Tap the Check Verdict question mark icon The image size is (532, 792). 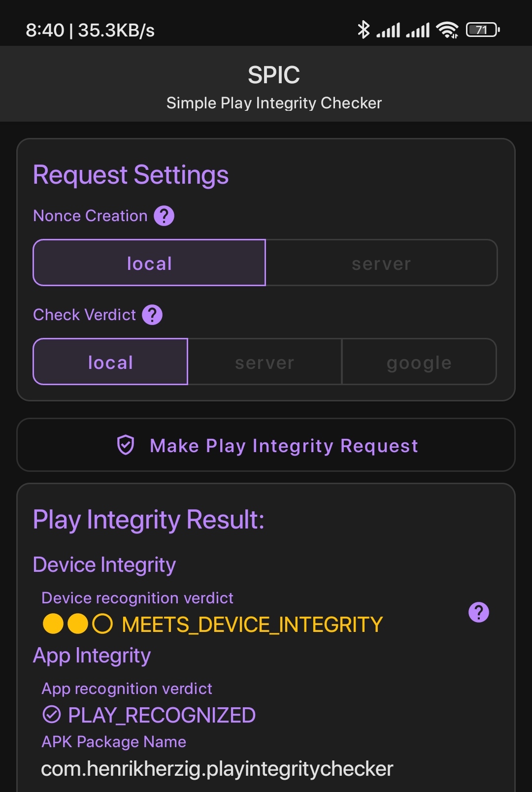coord(152,315)
